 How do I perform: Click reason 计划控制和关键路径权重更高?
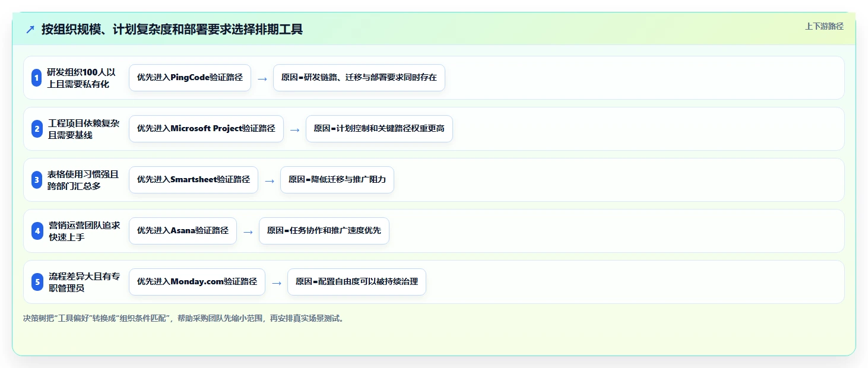pos(379,129)
